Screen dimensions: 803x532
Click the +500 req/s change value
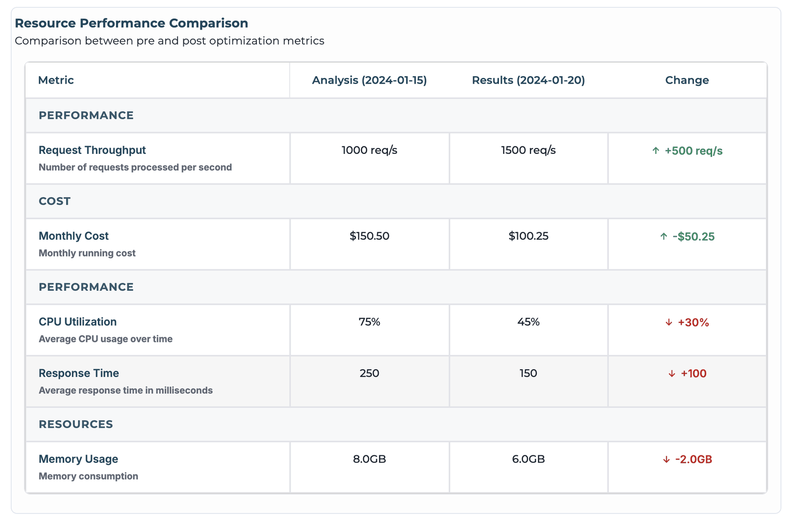click(694, 151)
